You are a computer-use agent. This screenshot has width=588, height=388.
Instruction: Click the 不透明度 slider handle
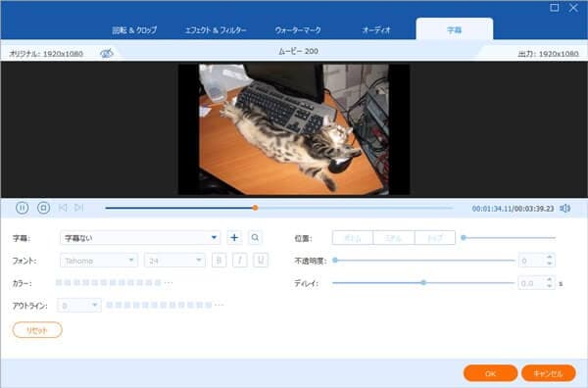[x=335, y=261]
